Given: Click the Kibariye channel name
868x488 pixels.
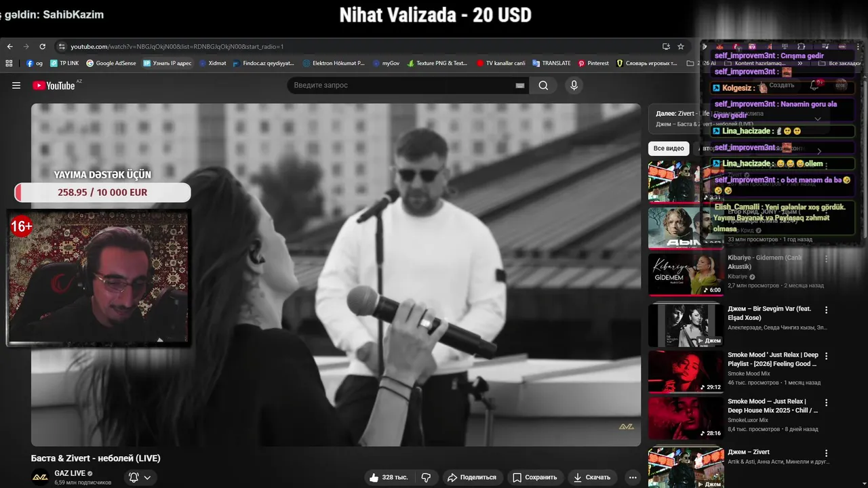Looking at the screenshot, I should [737, 277].
